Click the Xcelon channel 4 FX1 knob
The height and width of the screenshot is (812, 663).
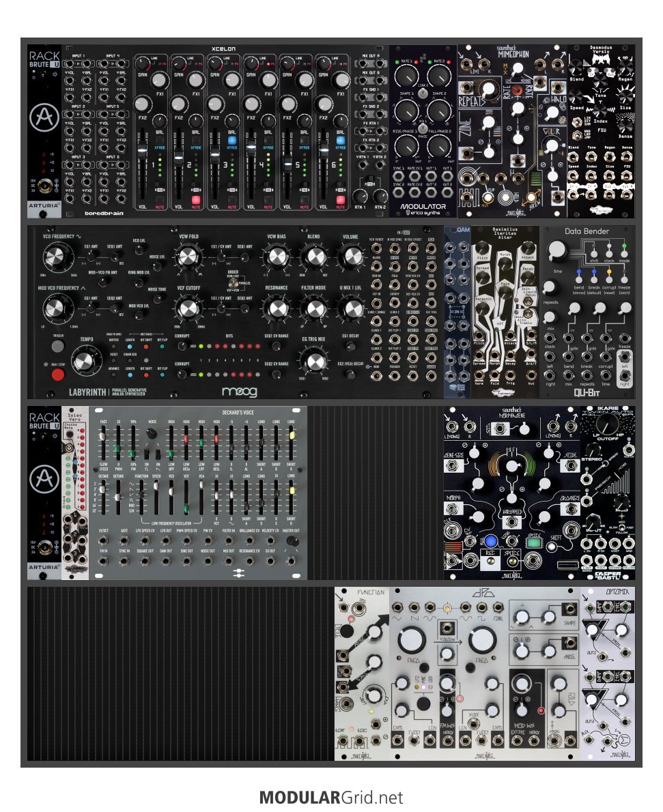(268, 81)
